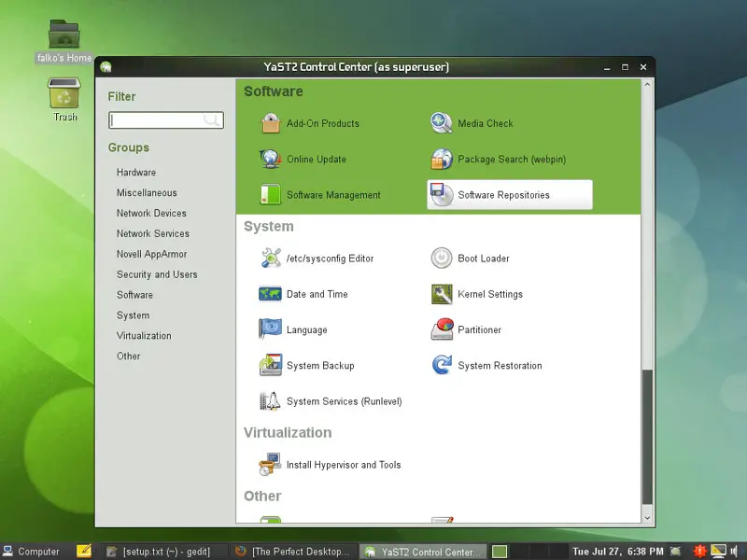747x560 pixels.
Task: Click the volume speaker tray icon
Action: click(x=734, y=552)
